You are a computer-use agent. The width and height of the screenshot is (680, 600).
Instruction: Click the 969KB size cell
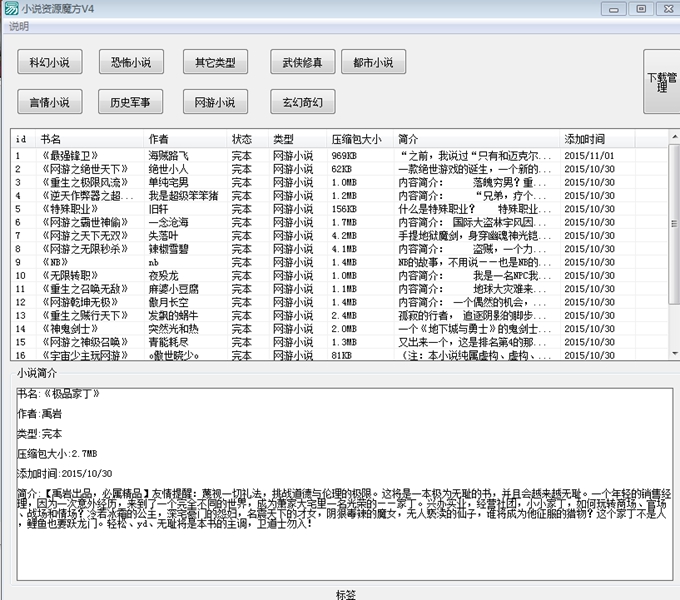click(344, 156)
